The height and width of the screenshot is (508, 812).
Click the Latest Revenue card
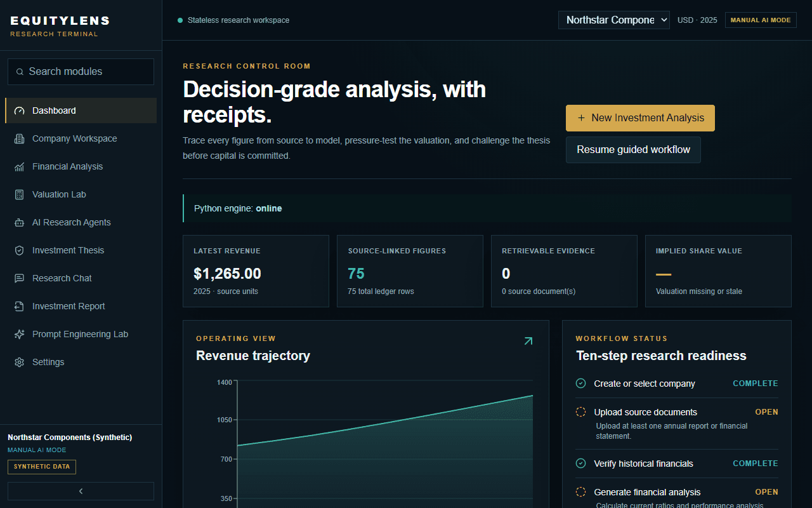[256, 271]
